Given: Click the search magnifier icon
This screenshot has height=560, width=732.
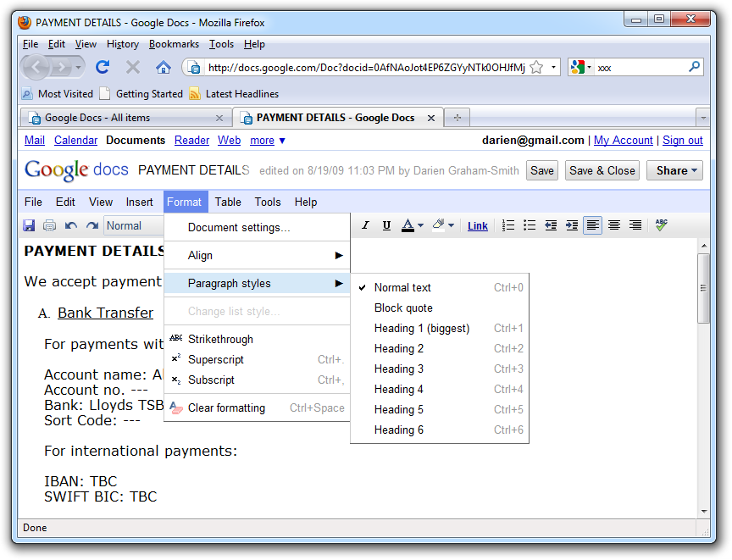Looking at the screenshot, I should 695,67.
